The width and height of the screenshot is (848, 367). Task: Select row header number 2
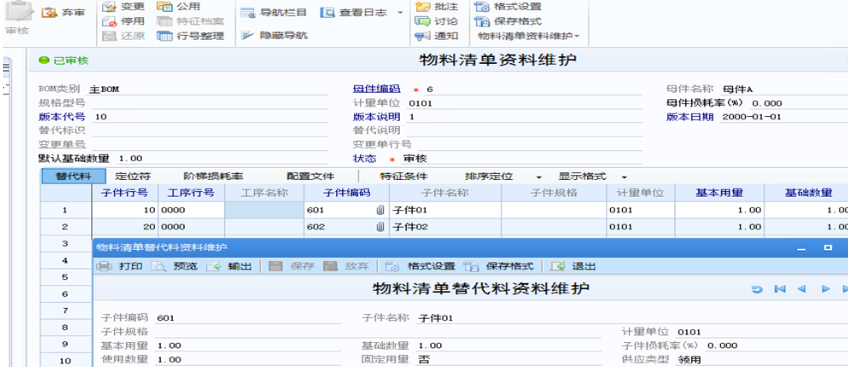point(65,227)
